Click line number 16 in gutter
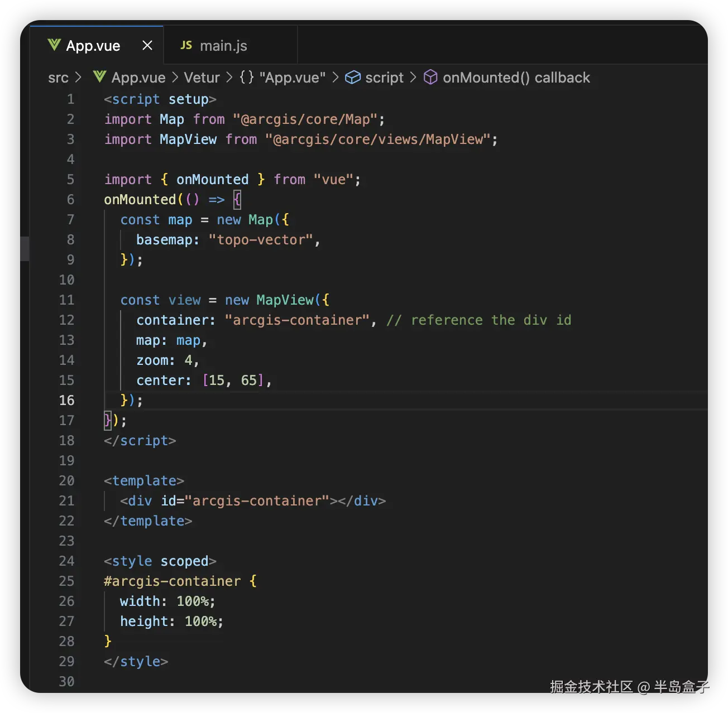 (x=66, y=401)
